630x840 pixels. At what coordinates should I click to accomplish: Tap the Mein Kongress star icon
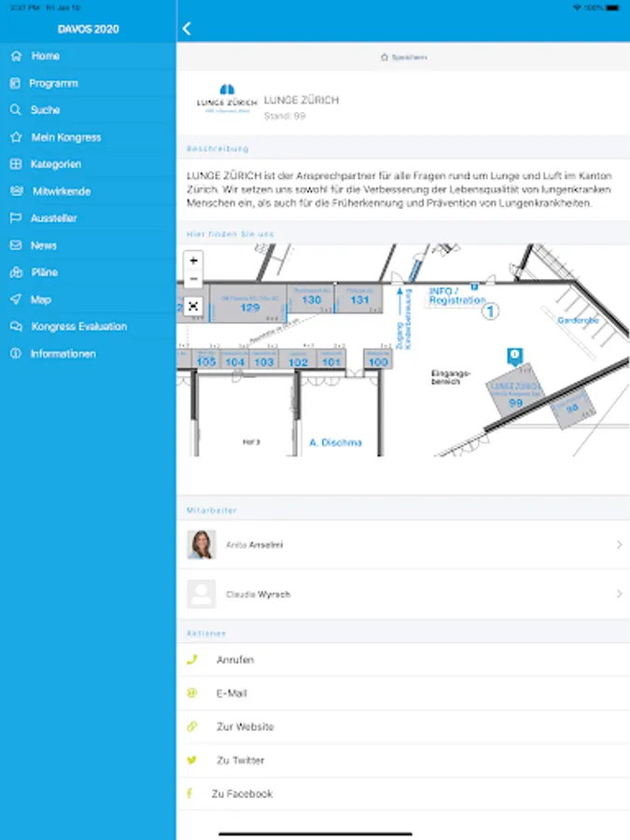[x=16, y=137]
